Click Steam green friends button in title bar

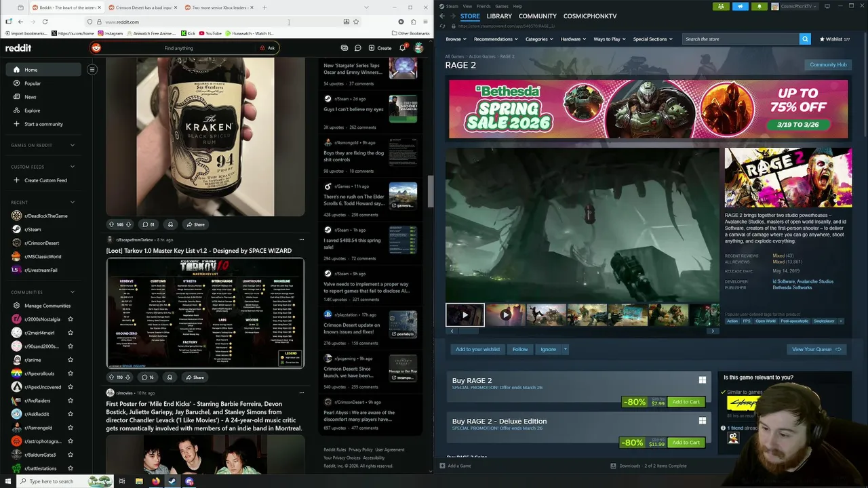721,6
